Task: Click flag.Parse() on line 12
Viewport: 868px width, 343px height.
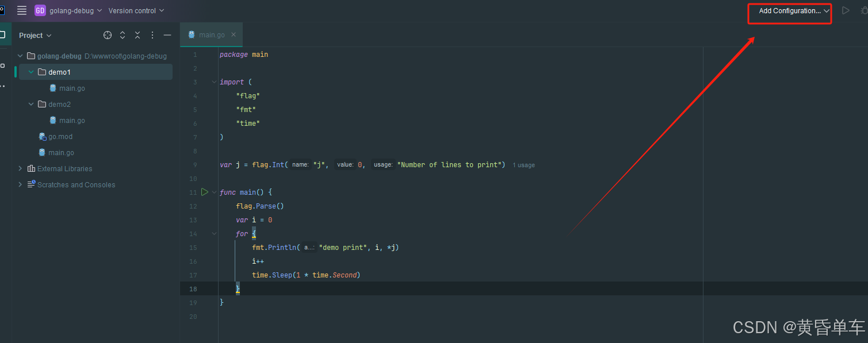Action: coord(260,206)
